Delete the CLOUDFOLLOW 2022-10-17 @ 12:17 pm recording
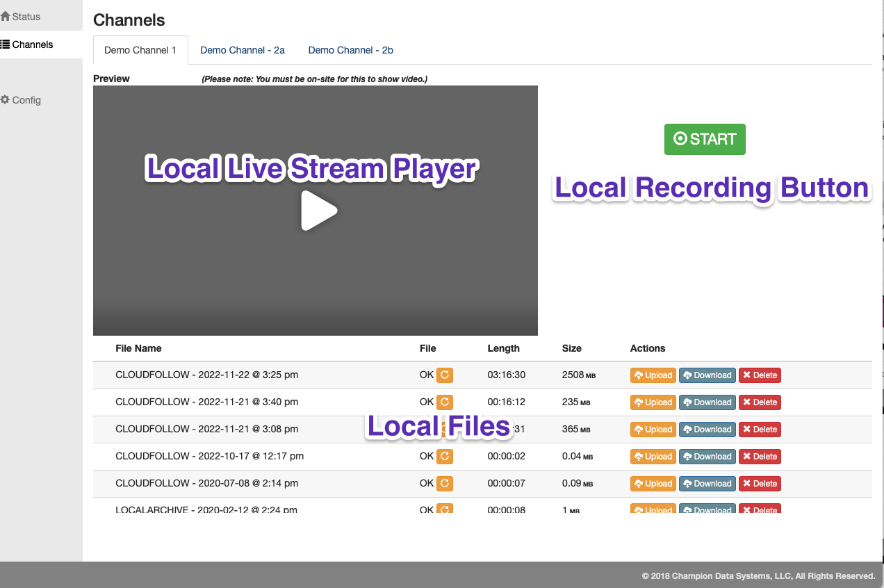This screenshot has height=588, width=884. (760, 456)
